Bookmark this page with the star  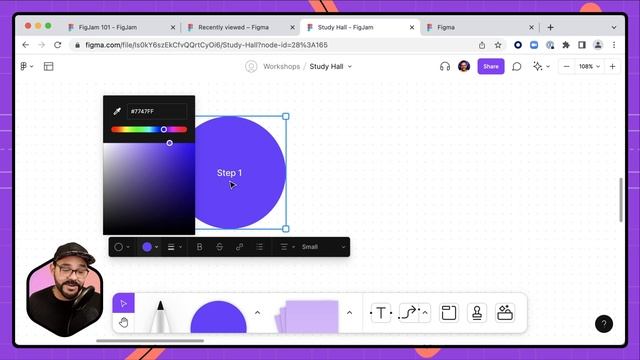tap(498, 45)
